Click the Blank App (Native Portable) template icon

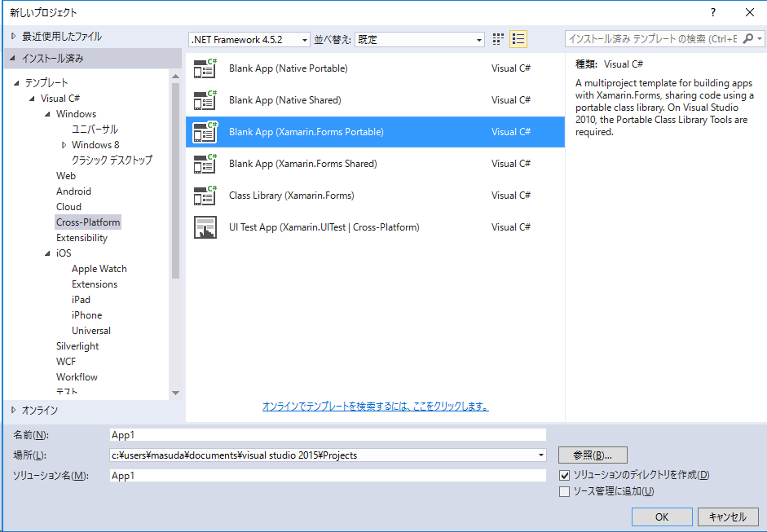tap(205, 68)
